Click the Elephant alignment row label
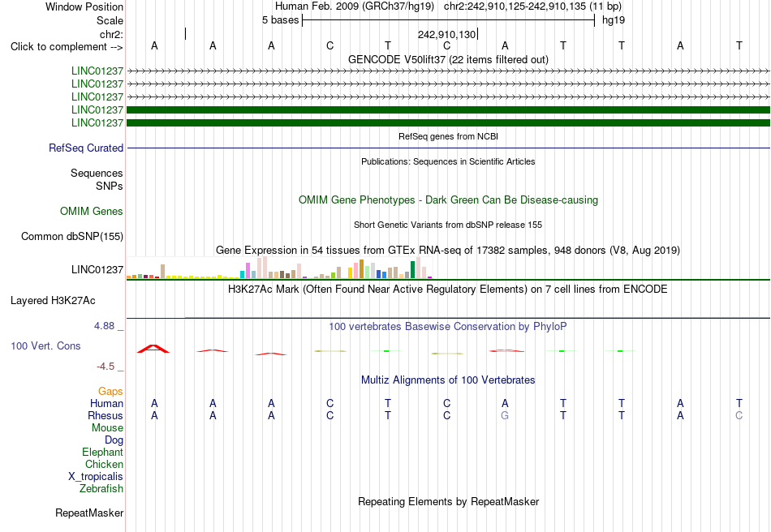 102,452
